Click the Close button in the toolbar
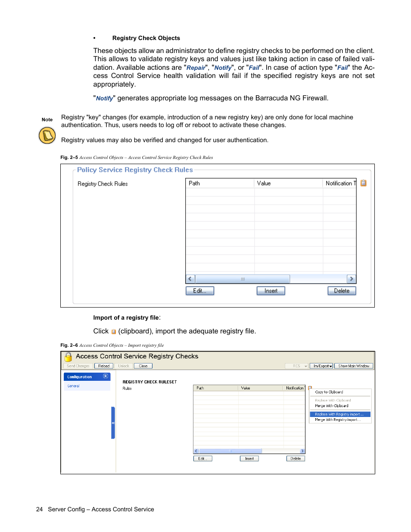411x532 pixels. tap(143, 366)
